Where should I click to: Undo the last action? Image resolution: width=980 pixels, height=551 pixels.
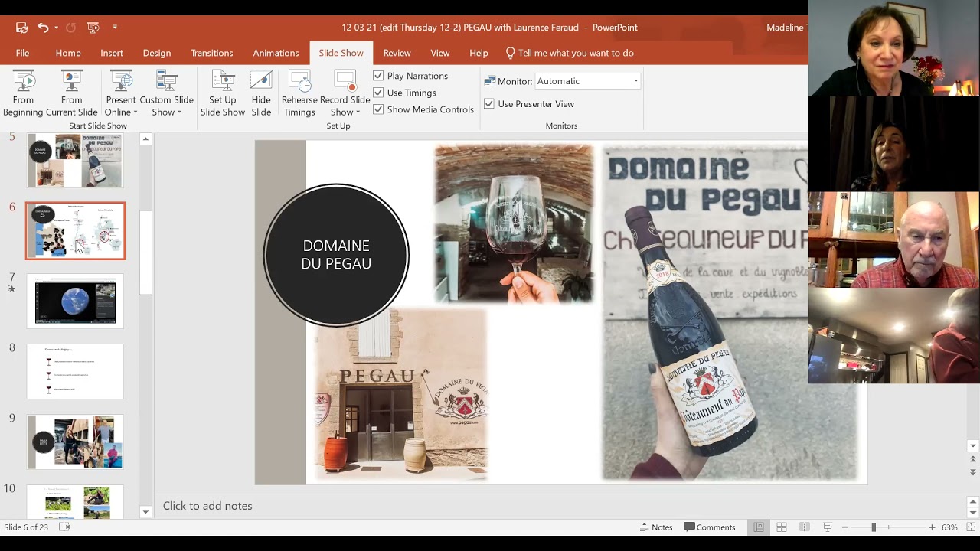tap(43, 28)
